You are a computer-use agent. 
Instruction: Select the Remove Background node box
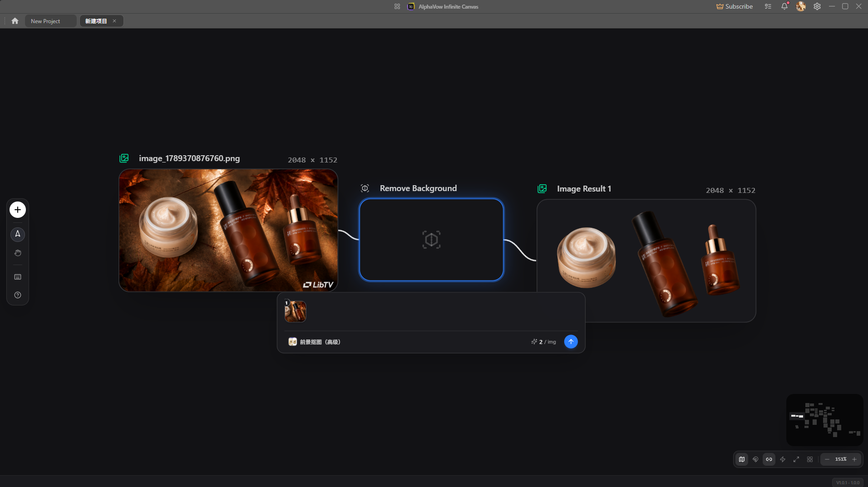pos(431,240)
